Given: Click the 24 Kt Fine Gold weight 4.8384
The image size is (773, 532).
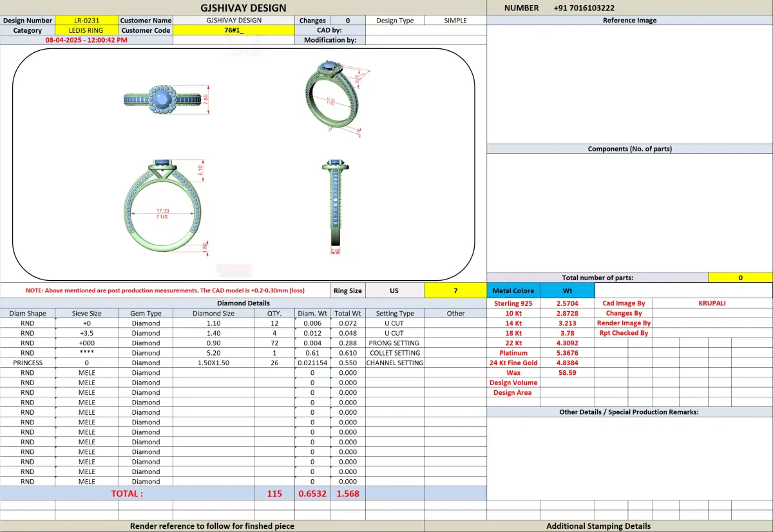Looking at the screenshot, I should click(x=567, y=363).
